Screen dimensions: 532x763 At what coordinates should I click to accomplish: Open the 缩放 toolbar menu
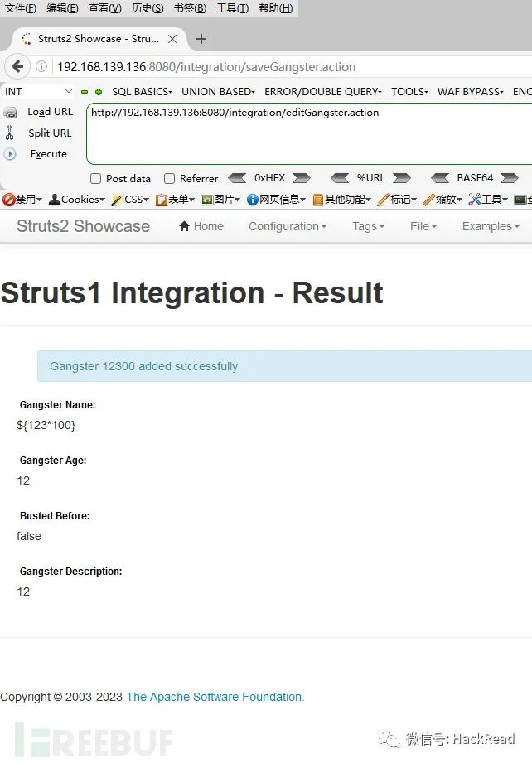tap(443, 200)
